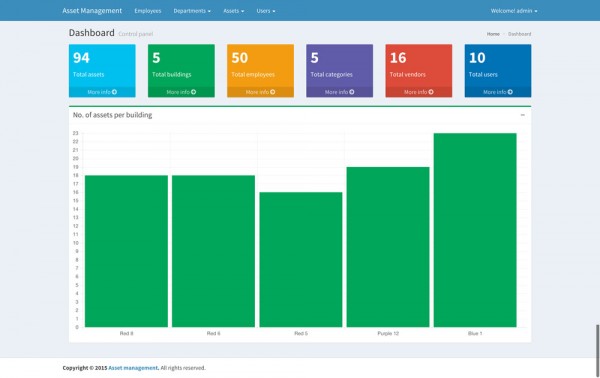Click the Total categories label
The width and height of the screenshot is (600, 378).
[331, 75]
